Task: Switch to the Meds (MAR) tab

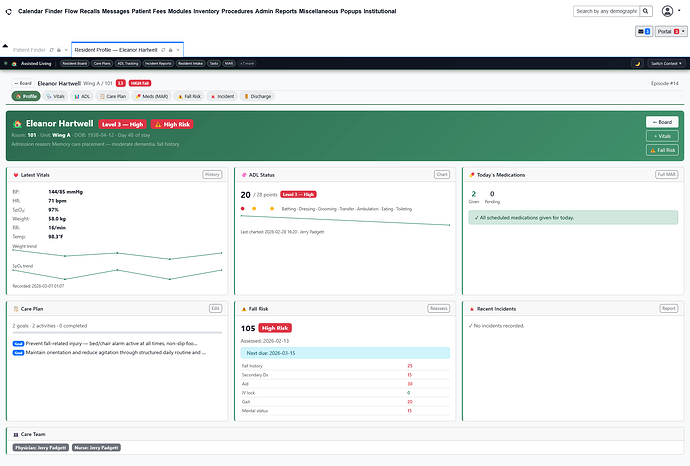Action: click(153, 97)
